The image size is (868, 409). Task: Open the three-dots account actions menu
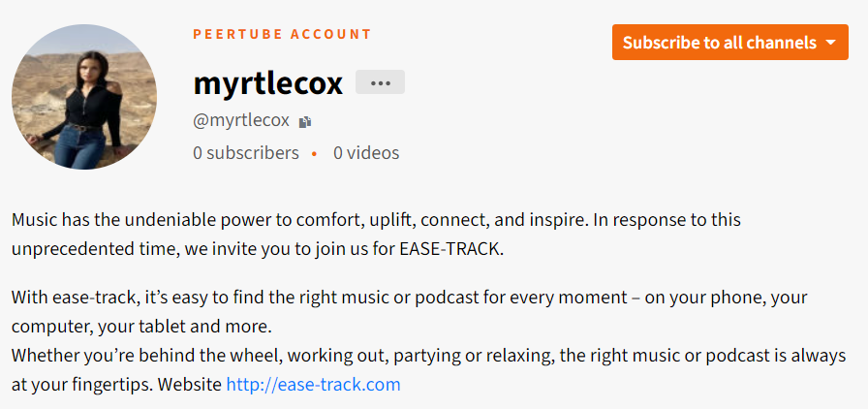tap(380, 82)
